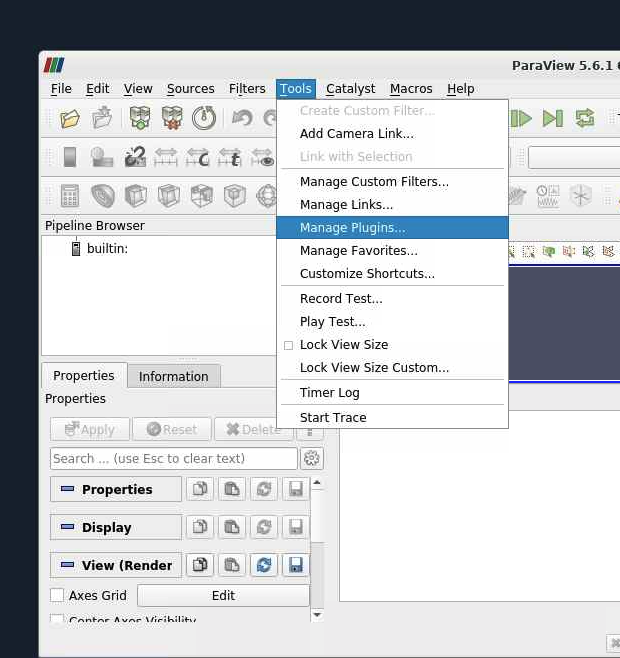Toggle advanced properties gear button
The image size is (620, 658).
click(x=311, y=458)
